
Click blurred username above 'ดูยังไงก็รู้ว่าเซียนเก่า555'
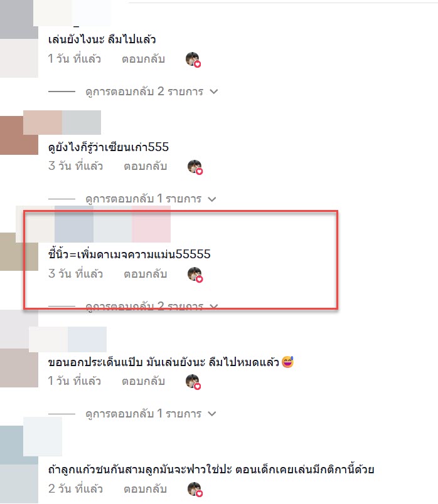[x=62, y=122]
